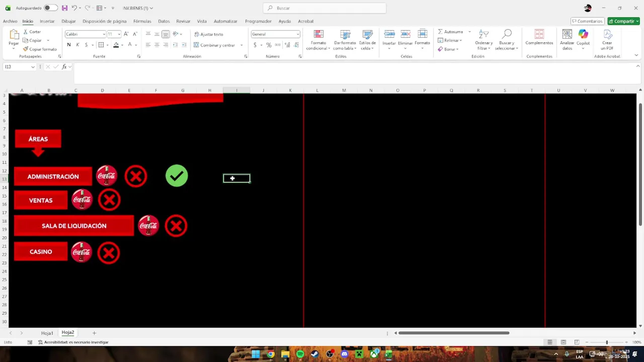644x362 pixels.
Task: Expand the Name Box dropdown arrow
Action: tap(33, 67)
